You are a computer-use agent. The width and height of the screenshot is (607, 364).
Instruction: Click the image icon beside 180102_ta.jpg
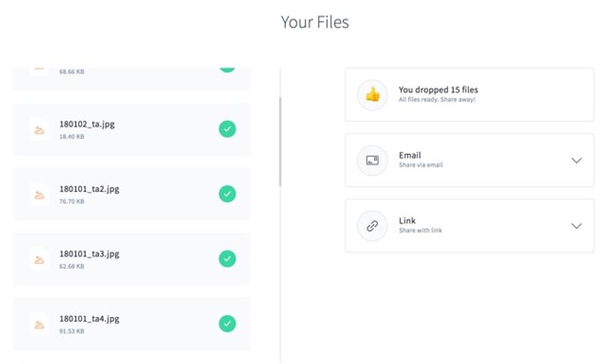(39, 130)
